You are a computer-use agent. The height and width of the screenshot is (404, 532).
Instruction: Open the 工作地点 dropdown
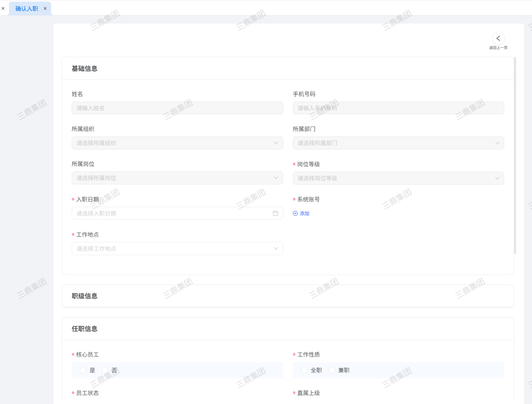click(177, 249)
